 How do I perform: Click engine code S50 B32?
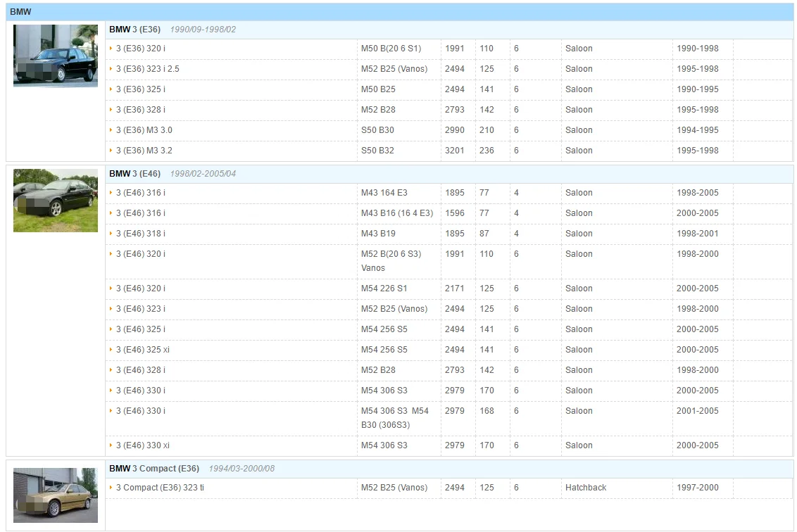coord(377,151)
